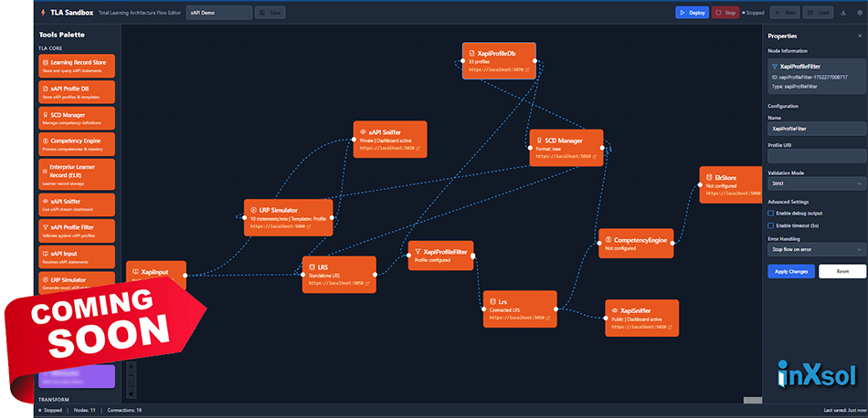This screenshot has width=868, height=418.
Task: Close the Properties panel
Action: point(860,36)
